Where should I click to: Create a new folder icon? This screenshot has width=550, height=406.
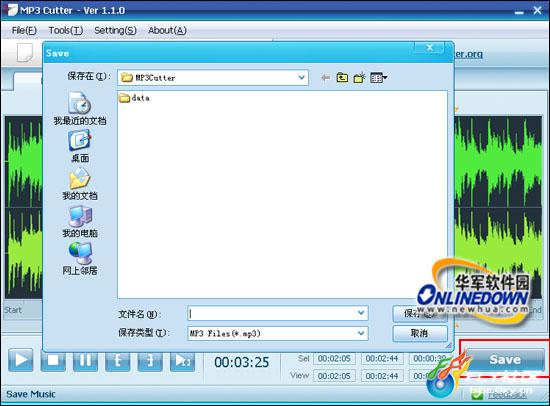359,78
